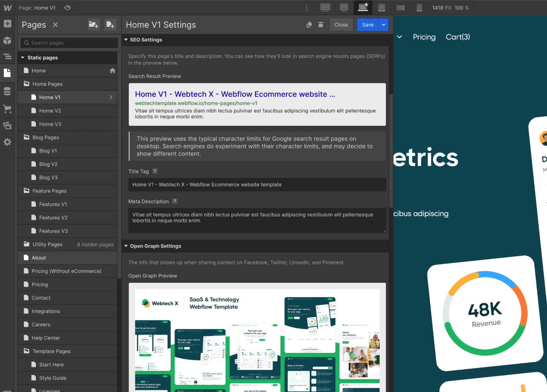547x392 pixels.
Task: Open the CMS Collections panel
Action: [7, 91]
